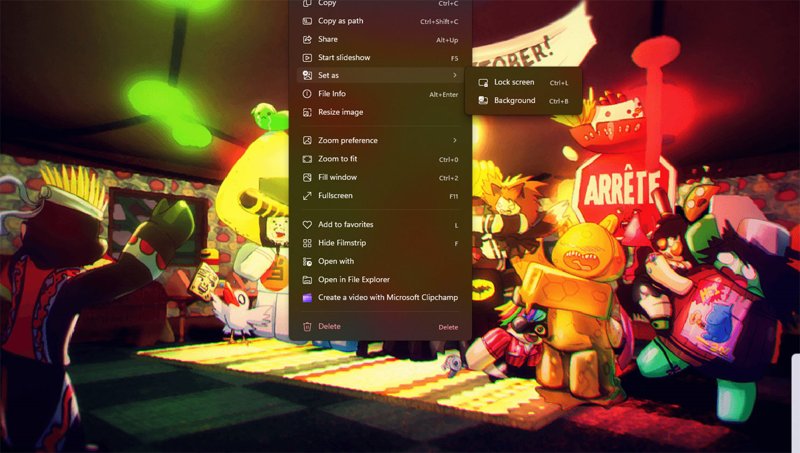Click the Hide Filmstrip grid icon
Screen dimensions: 800x453
coord(307,243)
